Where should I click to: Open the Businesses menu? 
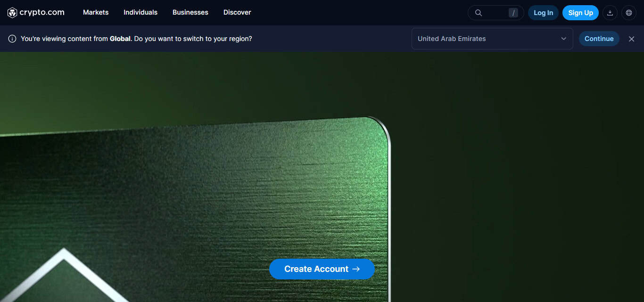190,13
